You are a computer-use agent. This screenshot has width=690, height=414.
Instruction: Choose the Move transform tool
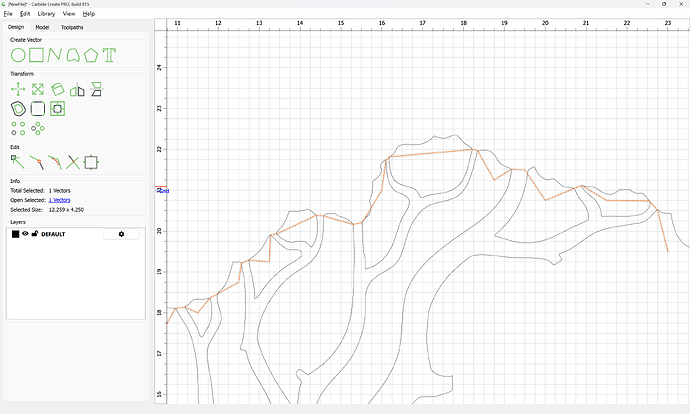(18, 89)
